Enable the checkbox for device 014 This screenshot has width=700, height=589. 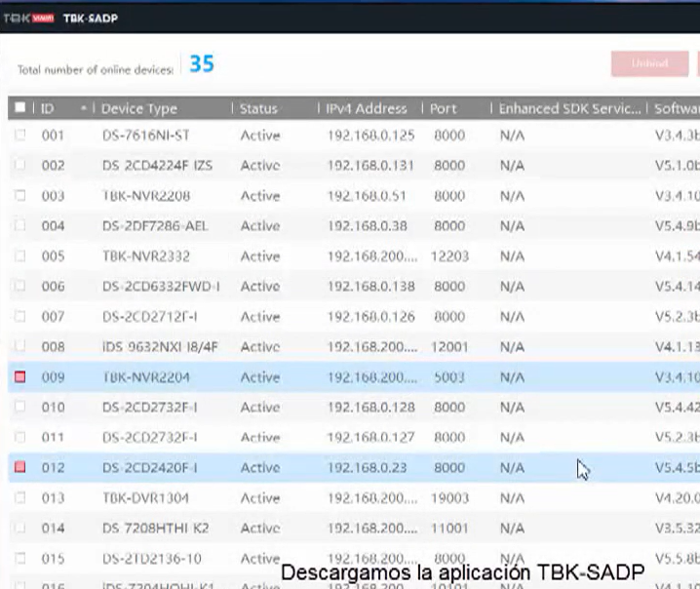click(x=20, y=529)
